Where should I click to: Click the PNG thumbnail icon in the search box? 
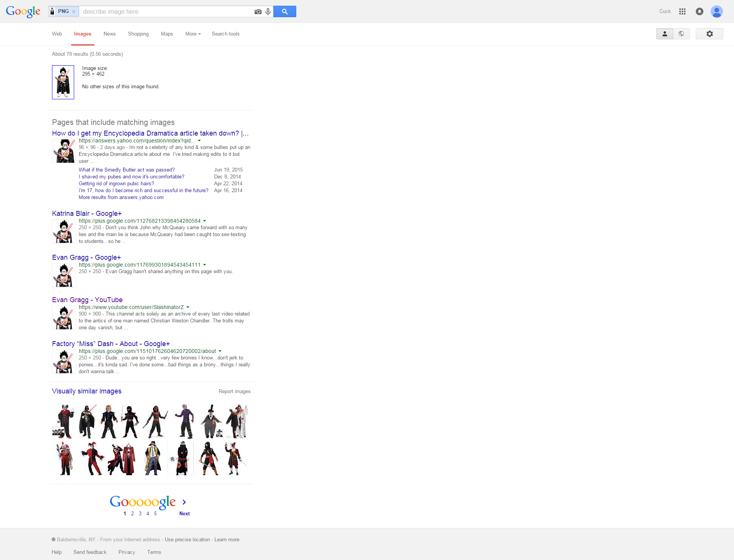52,11
